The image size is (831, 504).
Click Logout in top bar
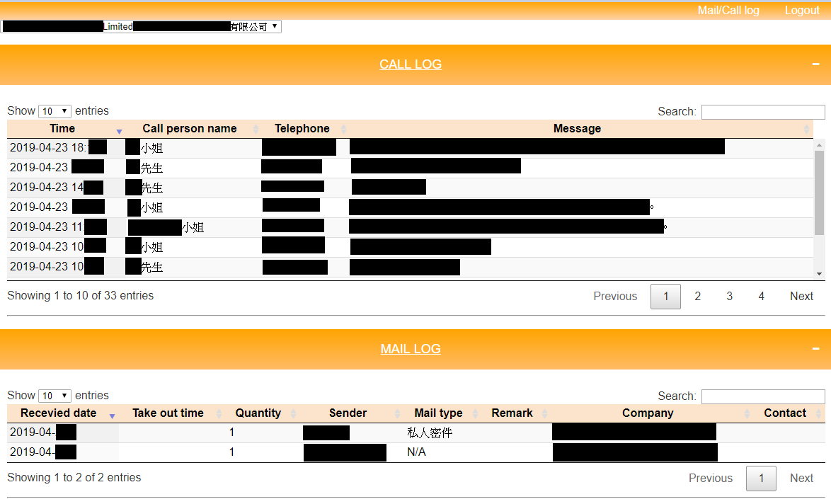click(801, 11)
